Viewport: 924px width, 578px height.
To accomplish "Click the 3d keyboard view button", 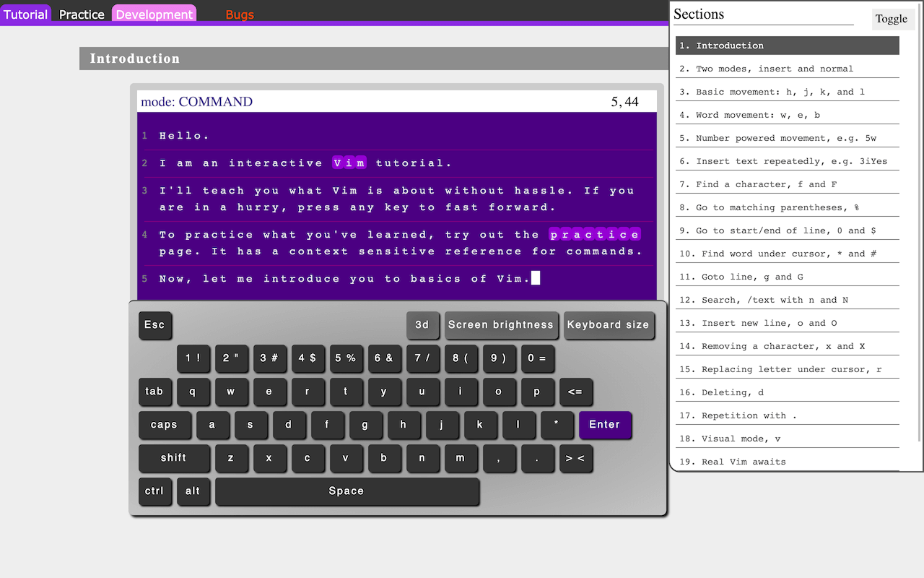I will [x=422, y=325].
